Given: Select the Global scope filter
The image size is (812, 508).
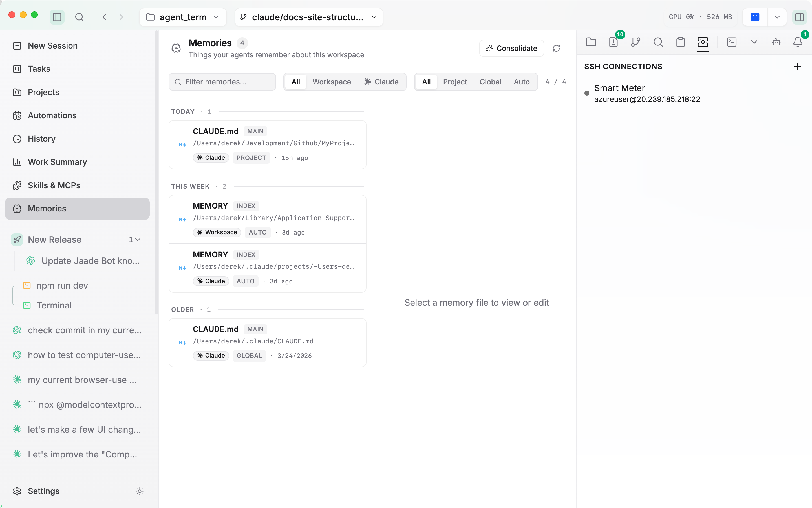Looking at the screenshot, I should coord(490,82).
